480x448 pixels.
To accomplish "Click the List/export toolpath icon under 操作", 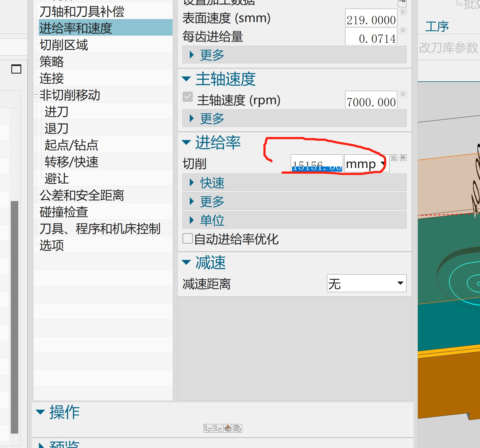I will click(238, 428).
